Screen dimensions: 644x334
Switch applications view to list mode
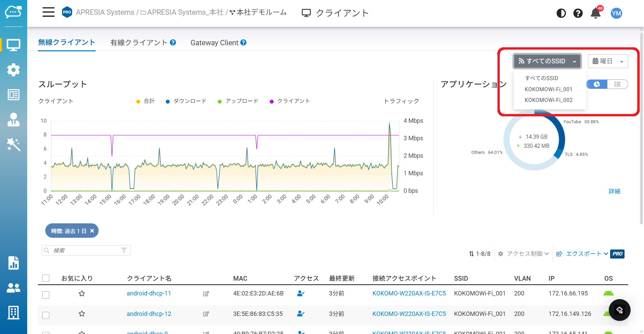tap(617, 84)
